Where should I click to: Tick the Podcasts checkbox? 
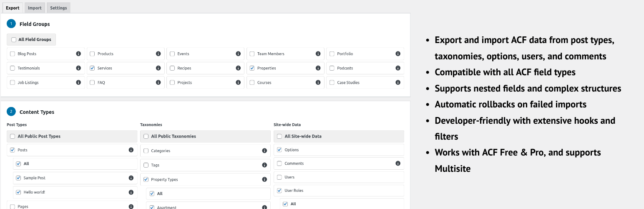(x=332, y=68)
